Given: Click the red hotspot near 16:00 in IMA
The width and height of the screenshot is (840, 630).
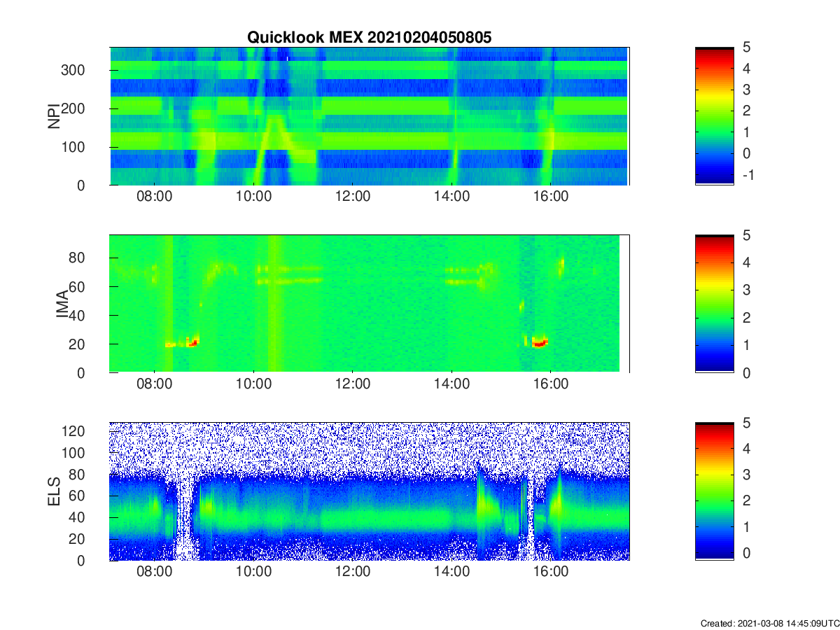Looking at the screenshot, I should [540, 343].
